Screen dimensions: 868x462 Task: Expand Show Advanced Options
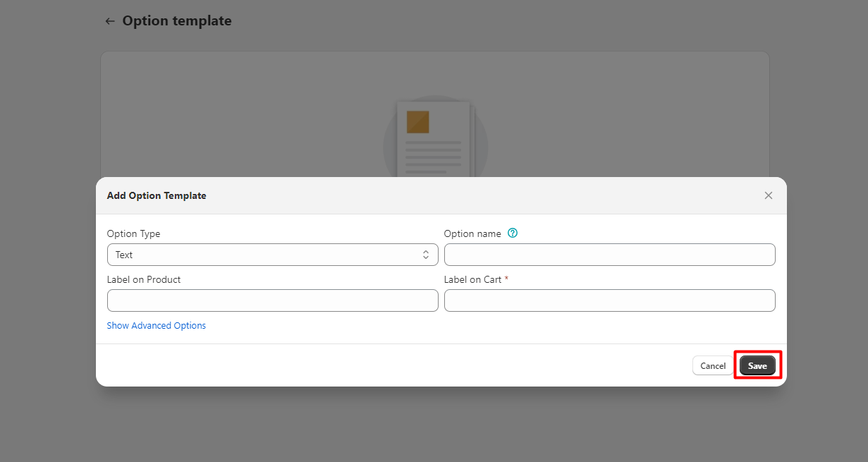157,326
